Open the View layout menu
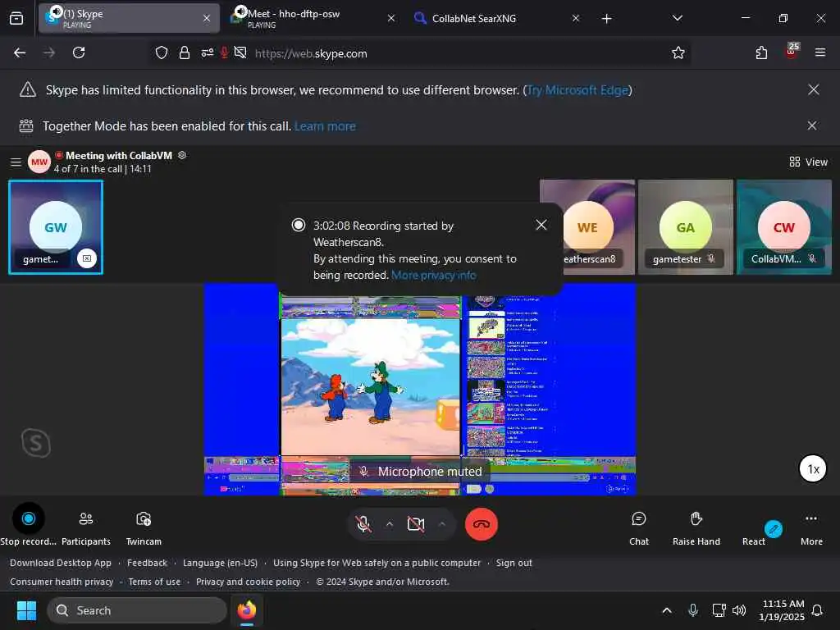The width and height of the screenshot is (840, 630). click(808, 162)
